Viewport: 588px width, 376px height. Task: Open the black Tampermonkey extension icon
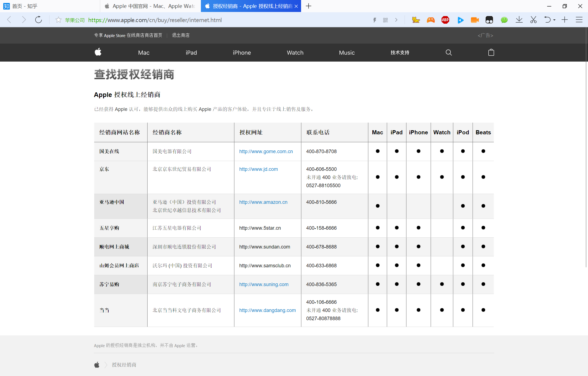coord(489,20)
